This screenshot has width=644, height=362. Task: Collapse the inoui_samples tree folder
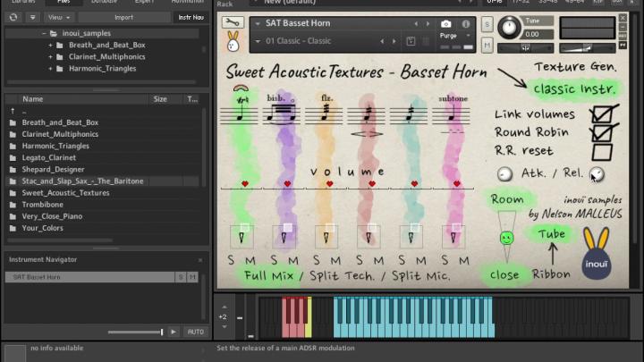(x=44, y=33)
